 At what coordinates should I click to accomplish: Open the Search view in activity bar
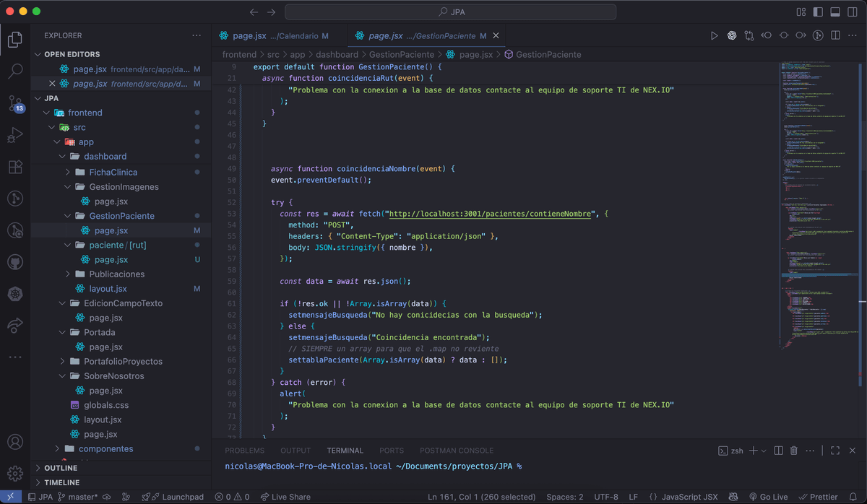click(x=15, y=71)
